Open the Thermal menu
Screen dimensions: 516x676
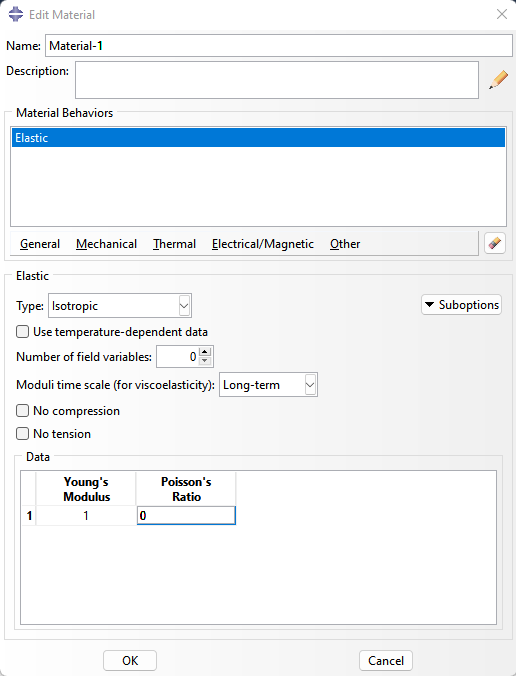[174, 244]
